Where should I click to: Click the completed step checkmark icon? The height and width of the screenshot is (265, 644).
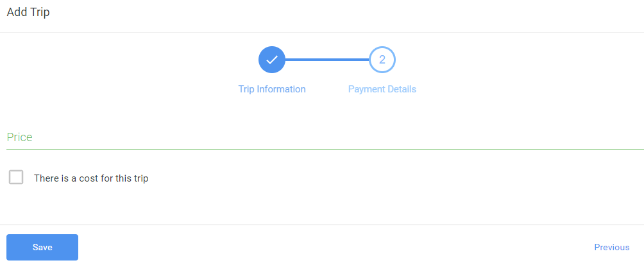coord(271,60)
